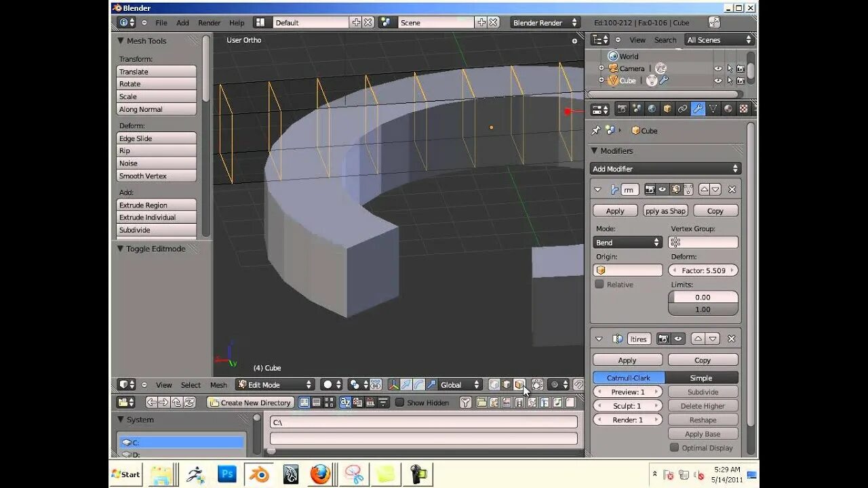Image resolution: width=868 pixels, height=488 pixels.
Task: Open the Help menu
Action: [x=237, y=22]
